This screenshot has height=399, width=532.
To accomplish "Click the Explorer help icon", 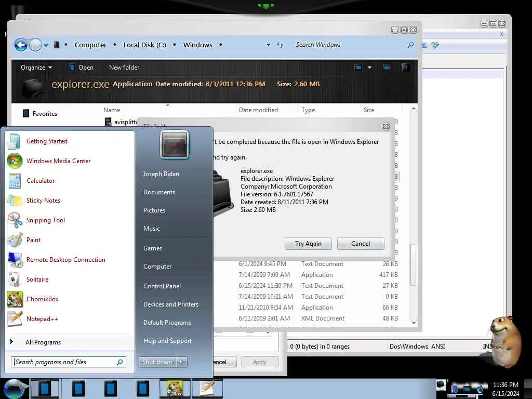I will pyautogui.click(x=405, y=68).
